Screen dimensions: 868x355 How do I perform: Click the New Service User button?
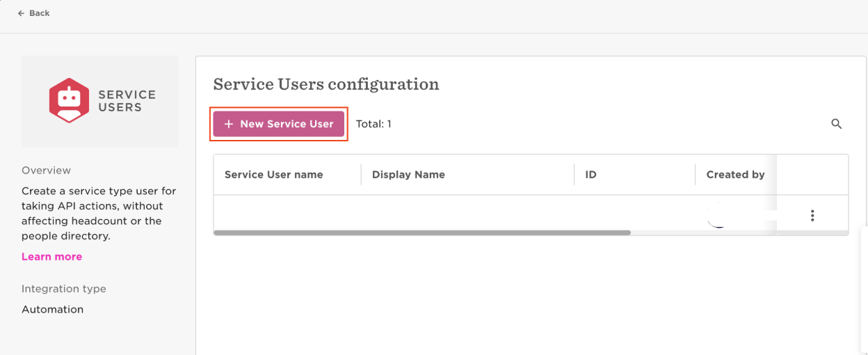(278, 124)
